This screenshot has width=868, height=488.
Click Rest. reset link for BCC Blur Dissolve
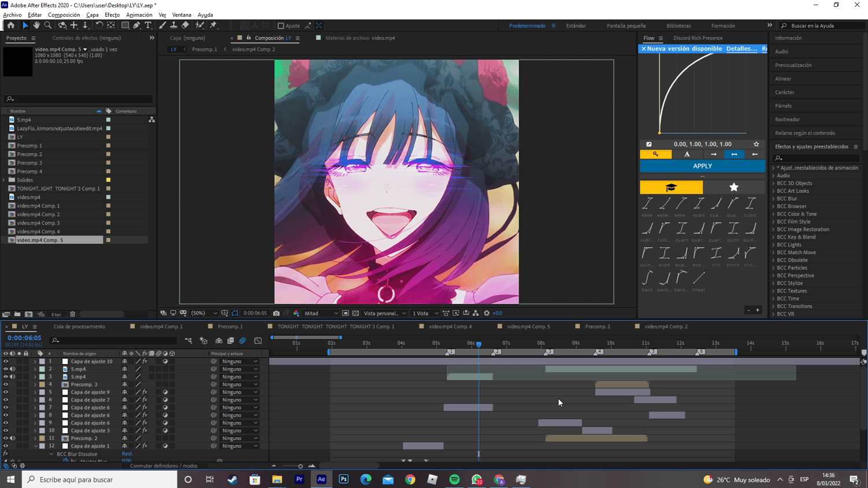pos(127,454)
